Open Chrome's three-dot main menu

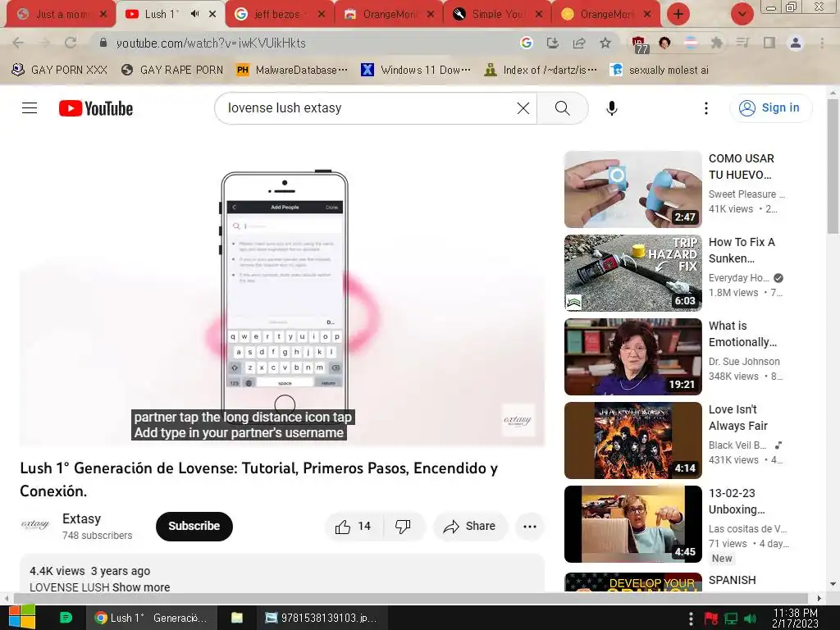822,43
